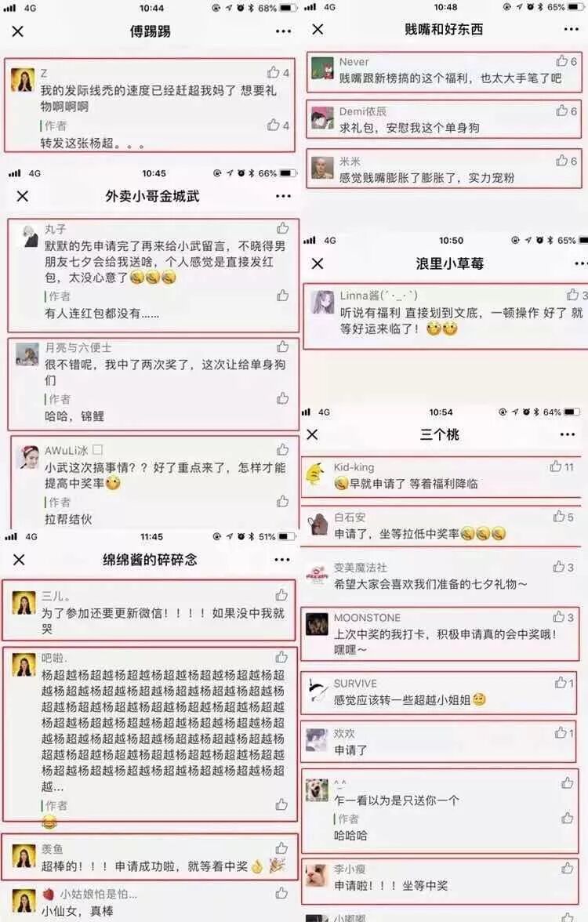Like Z's comment about receding hairline

pyautogui.click(x=274, y=72)
